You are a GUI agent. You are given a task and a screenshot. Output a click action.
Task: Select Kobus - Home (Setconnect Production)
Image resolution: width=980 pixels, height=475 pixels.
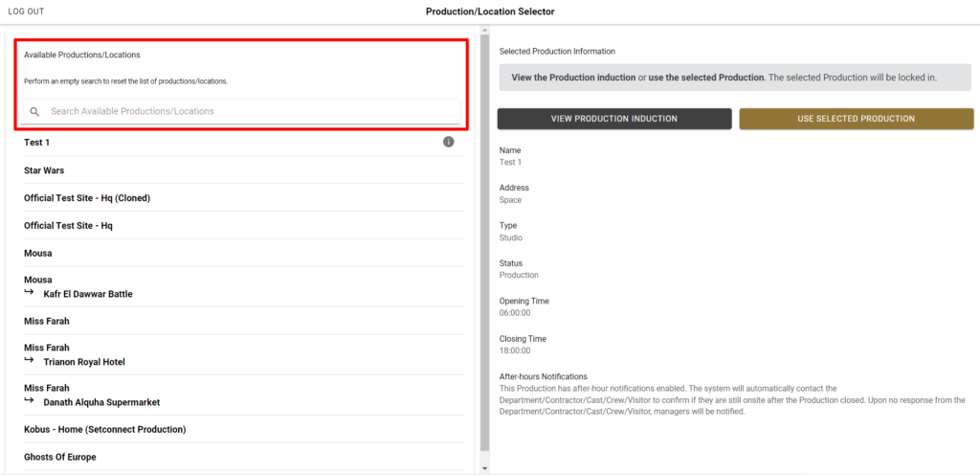244,429
